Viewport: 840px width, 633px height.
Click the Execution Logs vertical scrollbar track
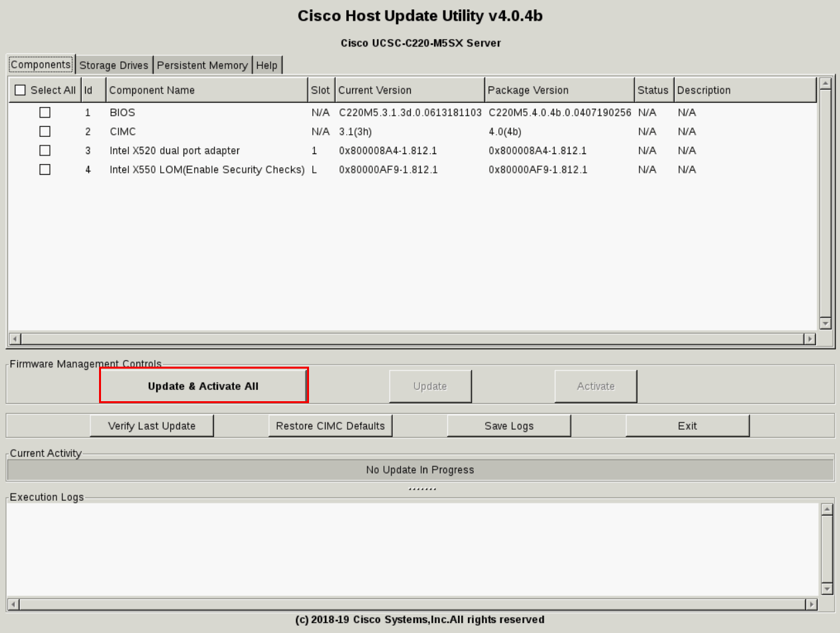tap(827, 549)
